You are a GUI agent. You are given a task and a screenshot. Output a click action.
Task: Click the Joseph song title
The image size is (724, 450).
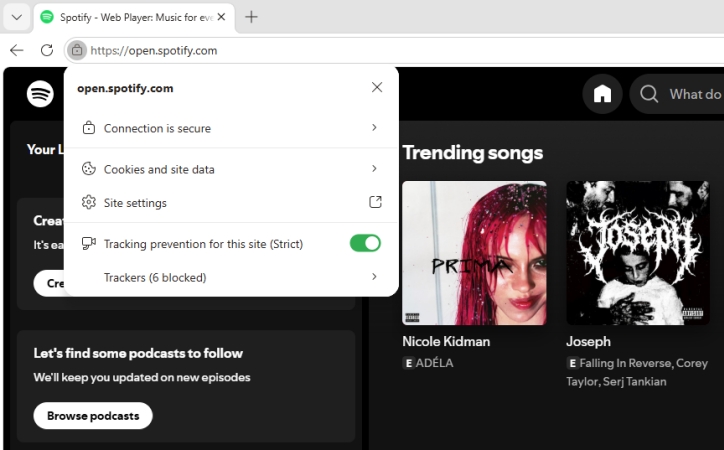pos(588,342)
